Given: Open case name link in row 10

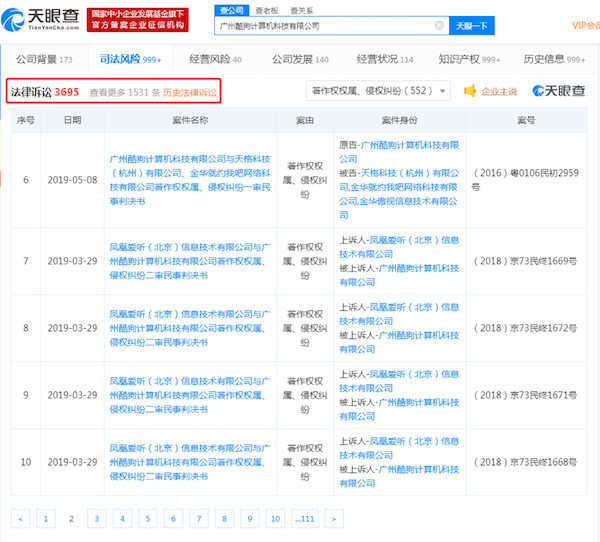Looking at the screenshot, I should 190,462.
